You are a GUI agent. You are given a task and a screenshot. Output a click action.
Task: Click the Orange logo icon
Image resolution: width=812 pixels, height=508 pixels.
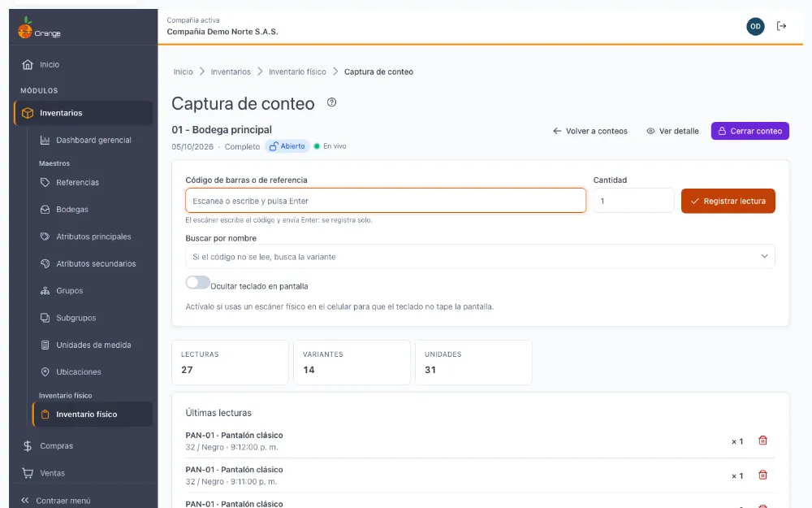click(25, 28)
